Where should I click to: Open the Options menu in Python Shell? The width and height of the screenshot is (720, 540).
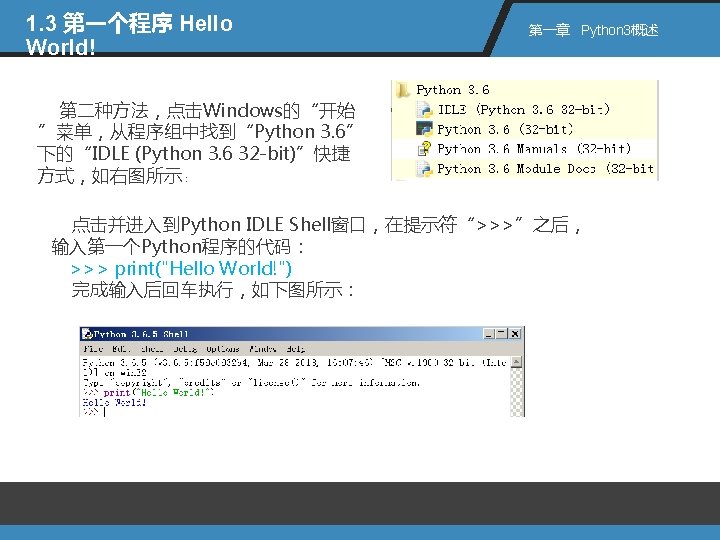[223, 349]
